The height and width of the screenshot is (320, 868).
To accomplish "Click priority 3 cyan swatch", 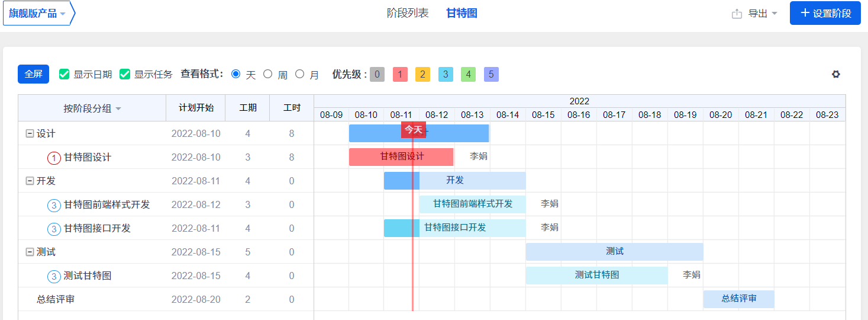I will [x=446, y=74].
